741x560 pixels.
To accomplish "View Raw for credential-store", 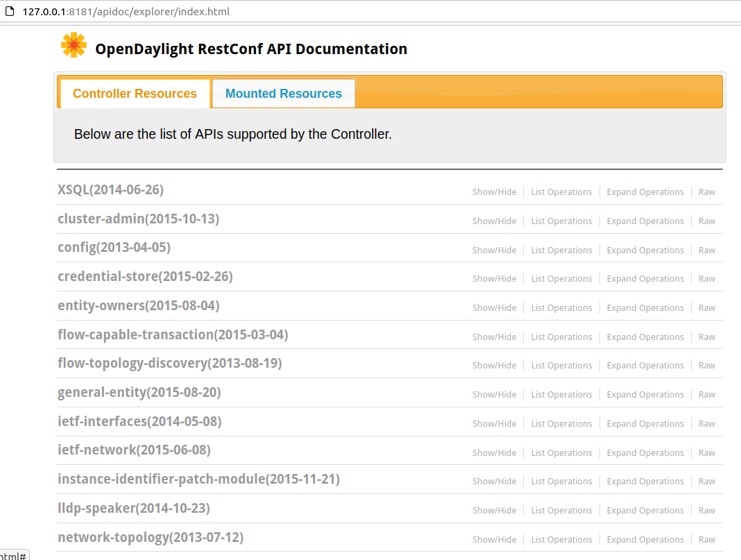I will 707,279.
